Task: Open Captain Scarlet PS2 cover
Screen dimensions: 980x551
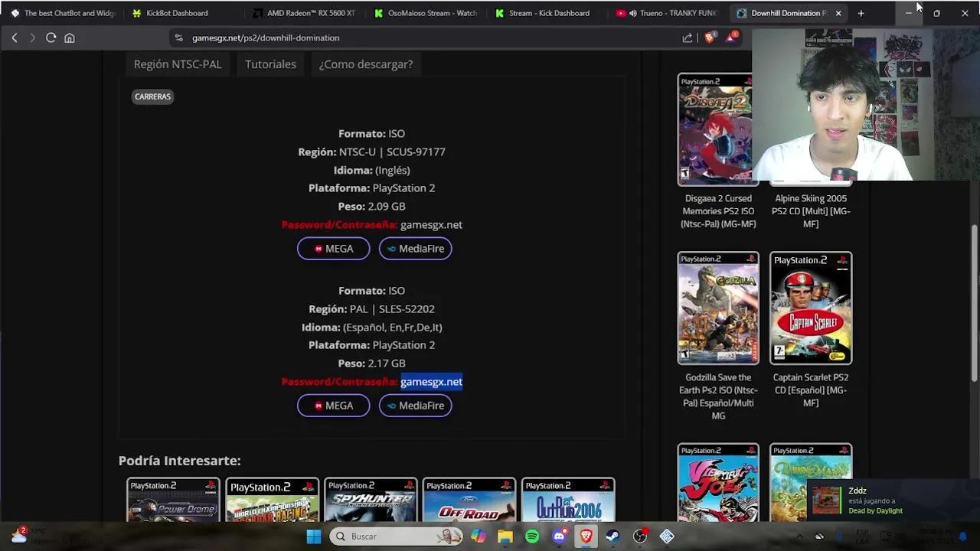Action: [x=811, y=308]
